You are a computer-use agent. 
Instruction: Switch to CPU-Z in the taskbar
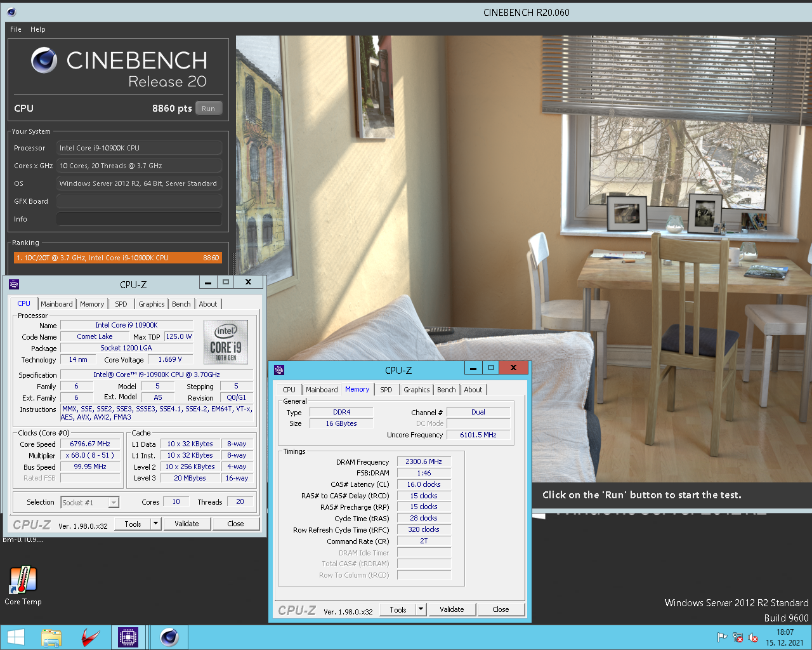coord(128,637)
